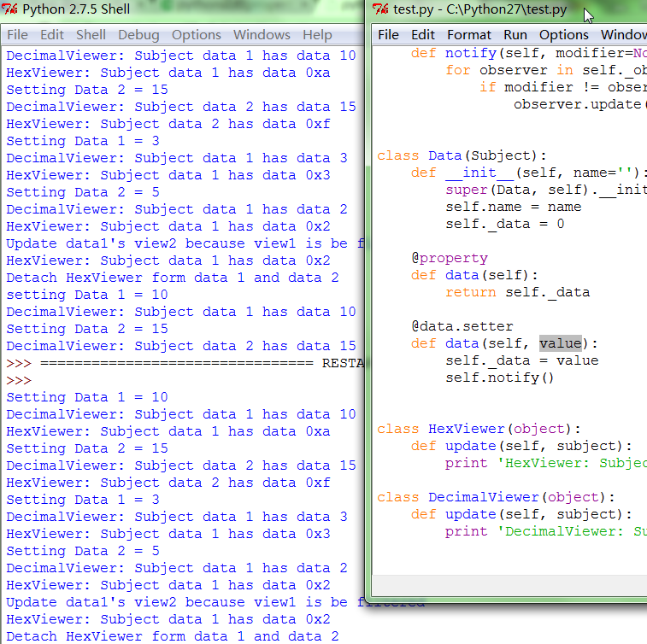Image resolution: width=647 pixels, height=644 pixels.
Task: Click the horizontal scrollbar of test.py editor
Action: tap(509, 585)
